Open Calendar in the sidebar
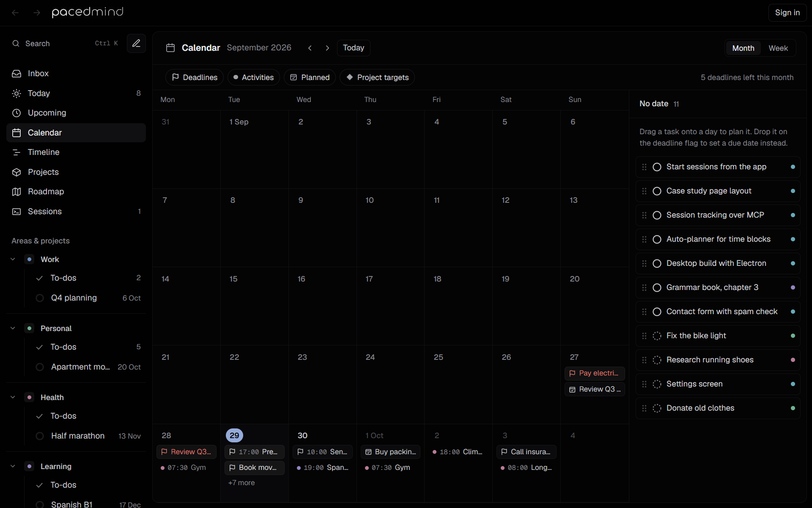The width and height of the screenshot is (812, 508). click(76, 133)
